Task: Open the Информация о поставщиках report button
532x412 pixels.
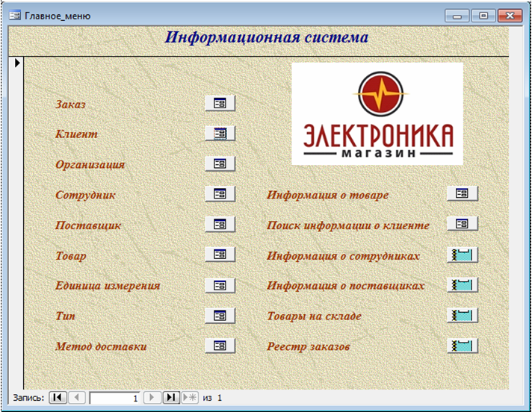Action: [462, 285]
